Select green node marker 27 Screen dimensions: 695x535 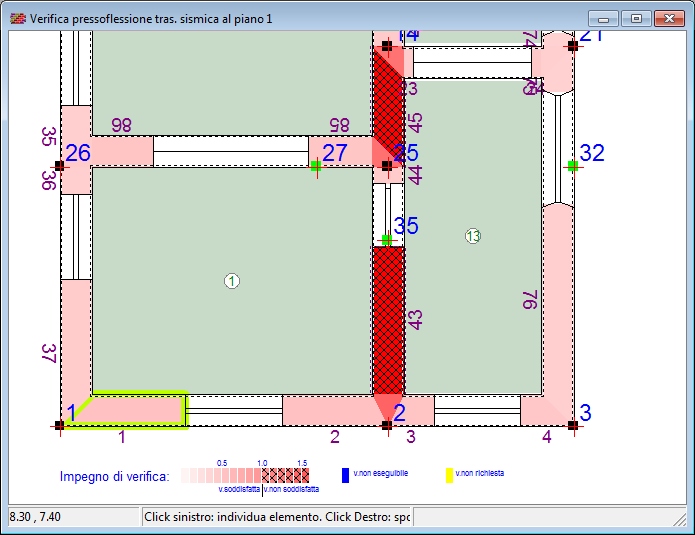coord(316,166)
